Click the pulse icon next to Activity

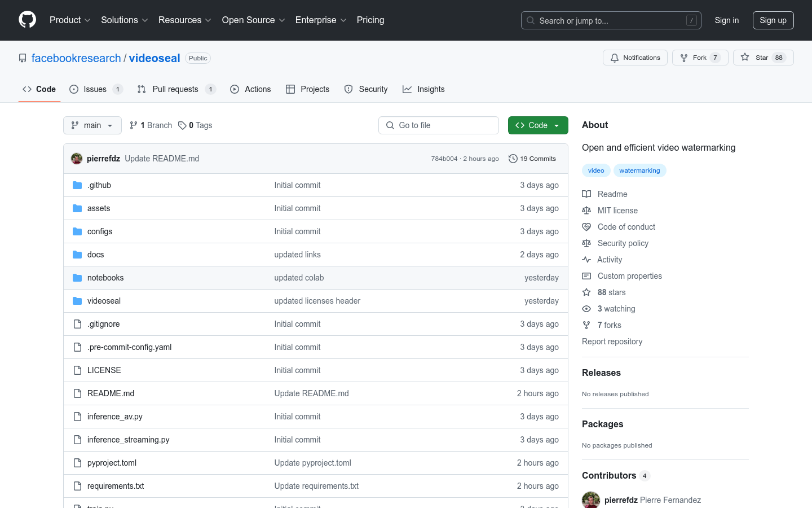(x=586, y=260)
